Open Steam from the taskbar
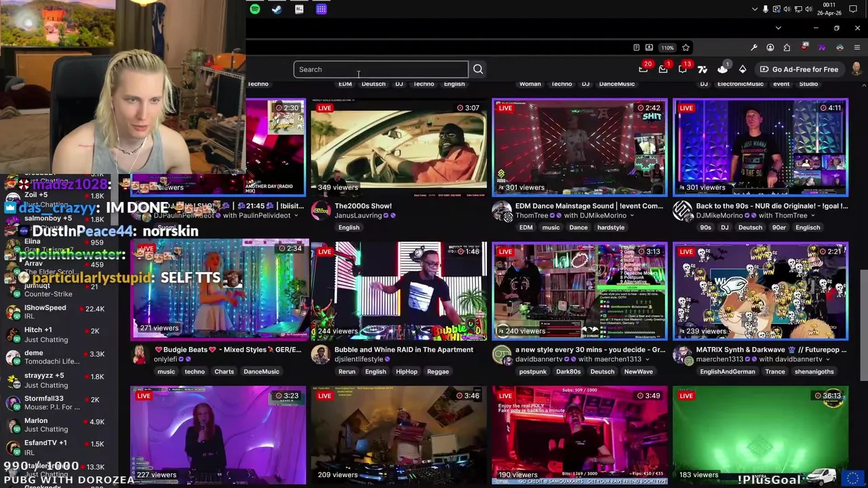Viewport: 868px width, 488px height. [277, 9]
